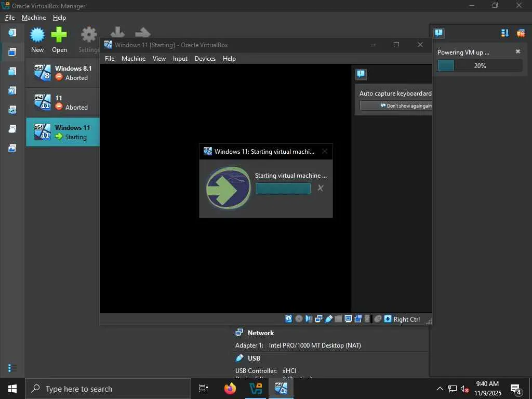The width and height of the screenshot is (532, 399).
Task: Click the Auto capture keyboard notification text
Action: pyautogui.click(x=395, y=94)
